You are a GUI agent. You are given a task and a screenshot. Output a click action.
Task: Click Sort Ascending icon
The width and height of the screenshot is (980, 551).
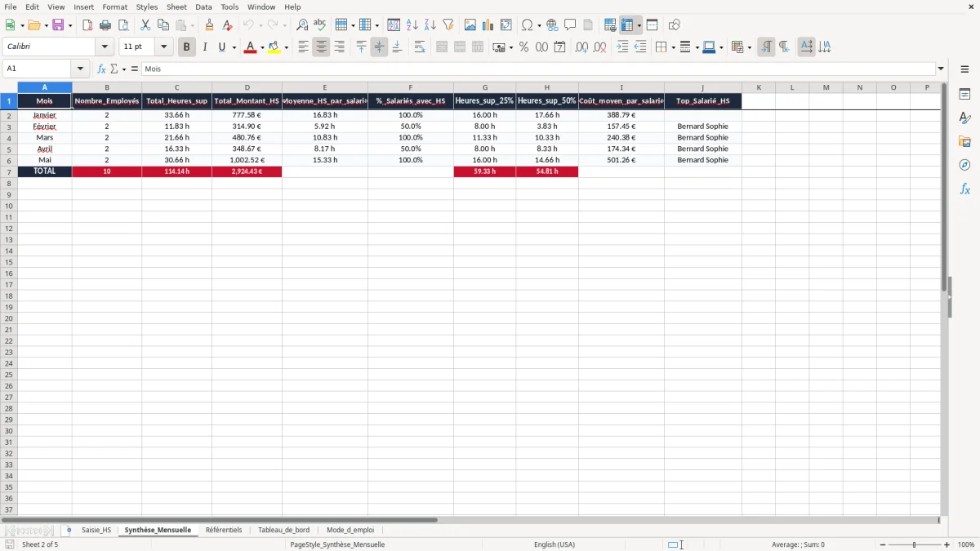coord(412,25)
